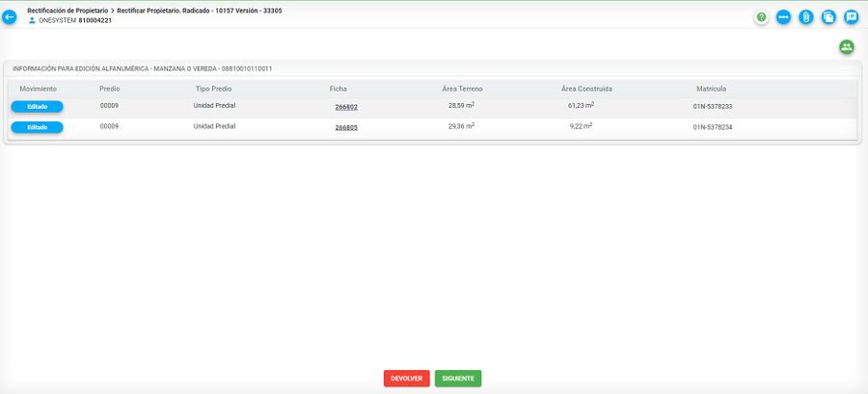The height and width of the screenshot is (394, 868).
Task: Click the user icon beside ONESYSTEM
Action: [x=32, y=20]
